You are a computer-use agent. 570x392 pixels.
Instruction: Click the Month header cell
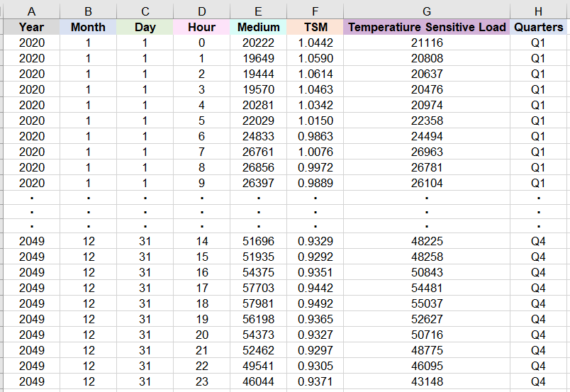[88, 27]
